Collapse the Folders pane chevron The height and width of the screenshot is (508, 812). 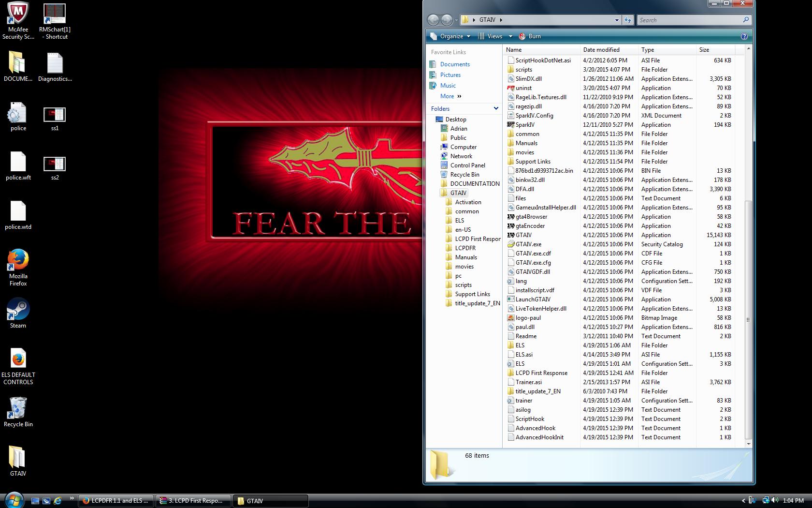click(495, 108)
